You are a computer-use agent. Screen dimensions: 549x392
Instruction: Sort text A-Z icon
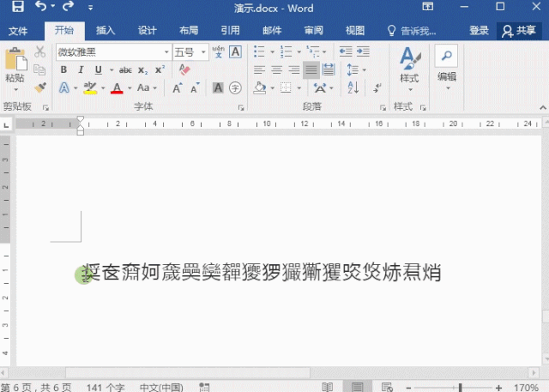353,87
